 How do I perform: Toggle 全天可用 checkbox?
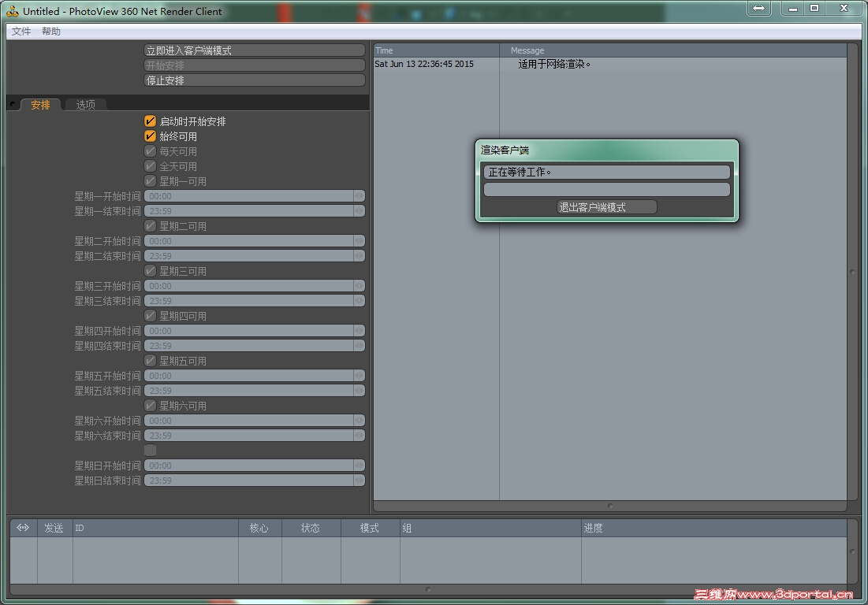tap(150, 166)
